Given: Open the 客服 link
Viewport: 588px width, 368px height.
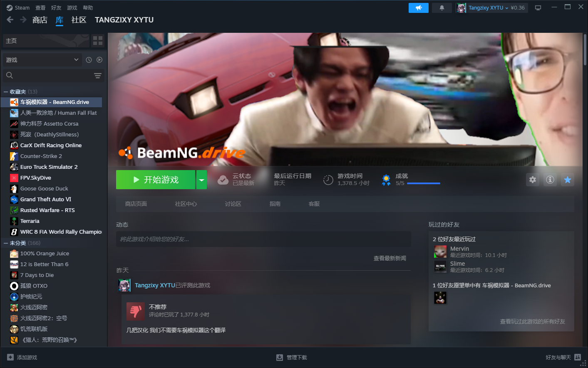Looking at the screenshot, I should coord(314,204).
